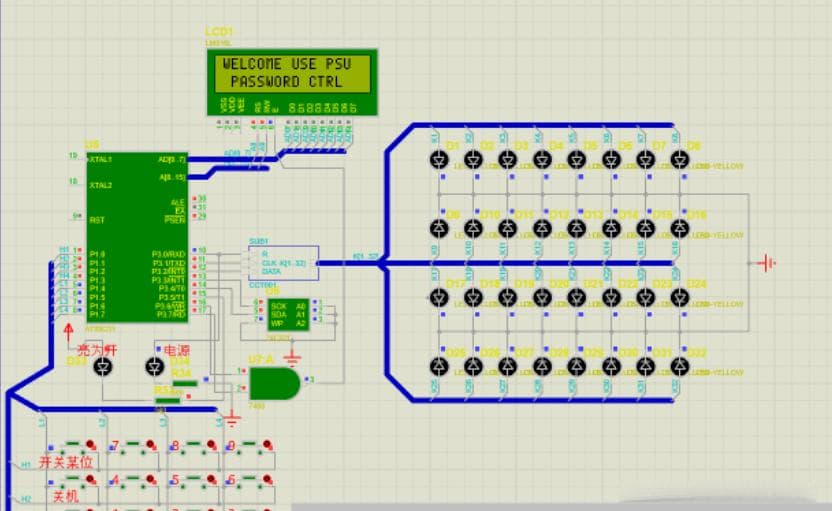
Task: Select LED D1
Action: click(x=439, y=159)
